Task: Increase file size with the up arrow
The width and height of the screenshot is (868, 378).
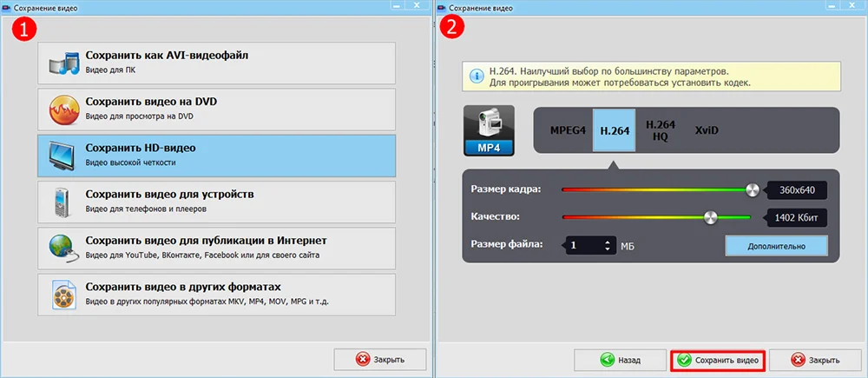Action: point(608,241)
